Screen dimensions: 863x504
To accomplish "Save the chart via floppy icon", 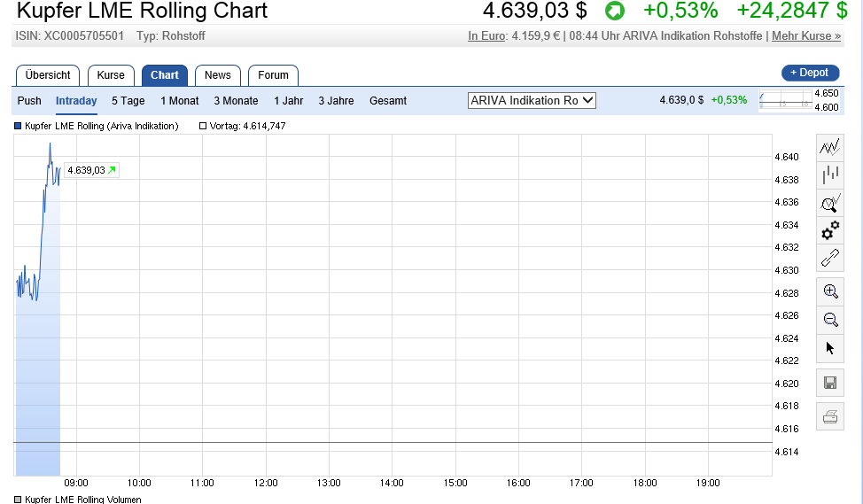I will pyautogui.click(x=830, y=383).
